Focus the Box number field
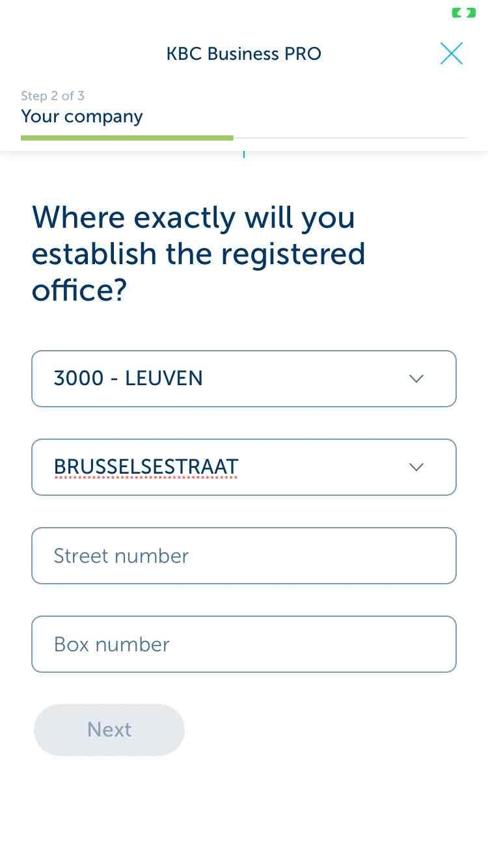This screenshot has width=488, height=868. 244,644
